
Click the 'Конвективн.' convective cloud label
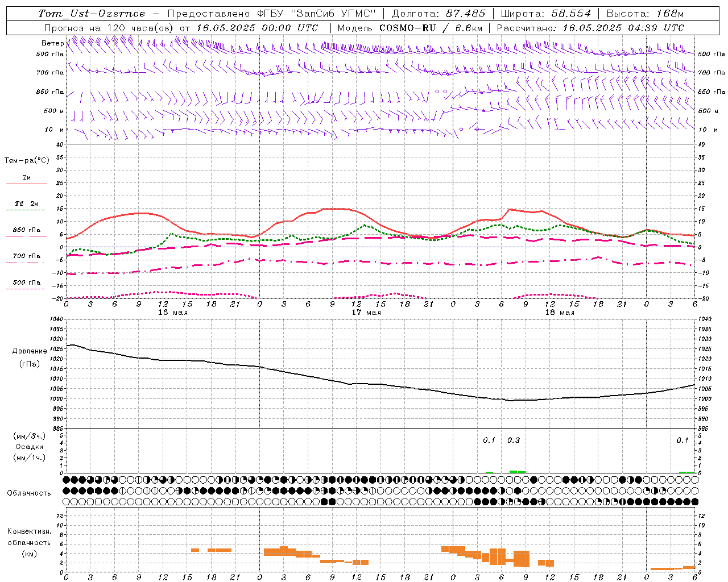click(29, 531)
